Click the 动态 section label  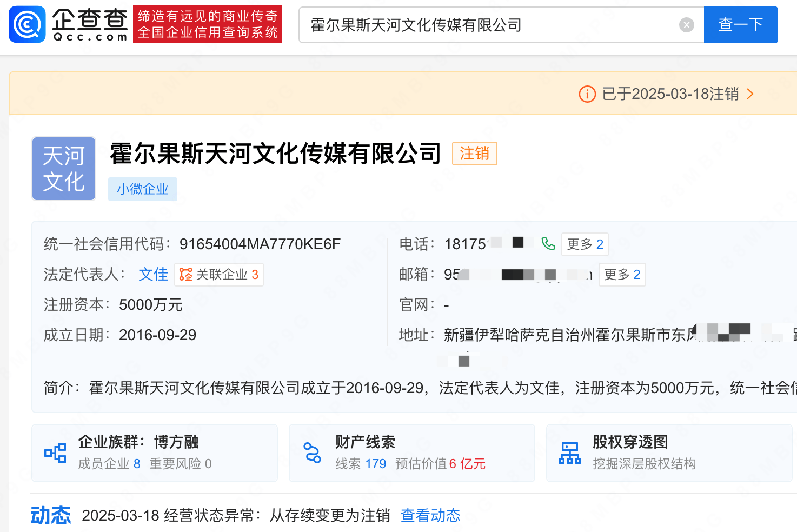click(51, 515)
